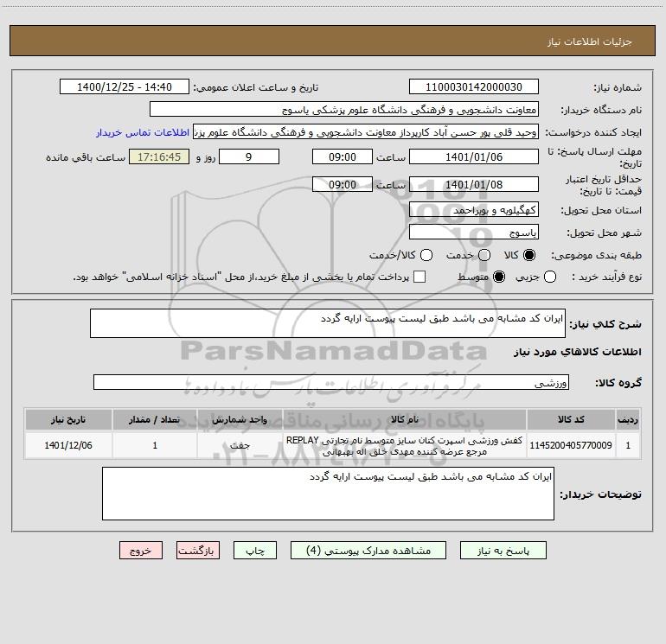Click the خروج exit button
666x644 pixels.
141,551
